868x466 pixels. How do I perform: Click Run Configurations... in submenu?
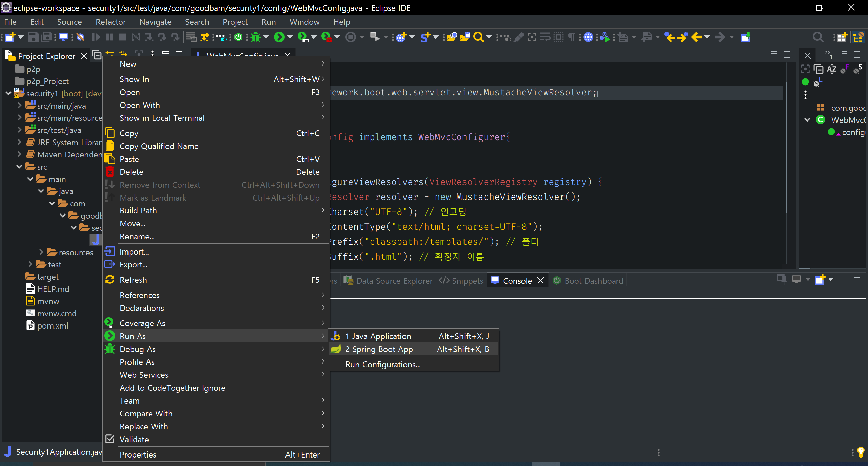[x=383, y=365]
